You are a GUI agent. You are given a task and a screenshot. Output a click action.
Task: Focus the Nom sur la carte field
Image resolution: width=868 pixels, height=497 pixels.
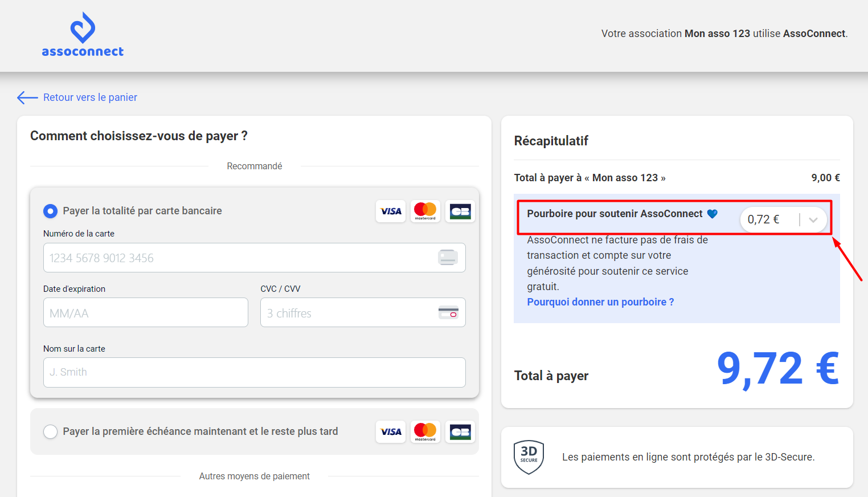click(255, 372)
